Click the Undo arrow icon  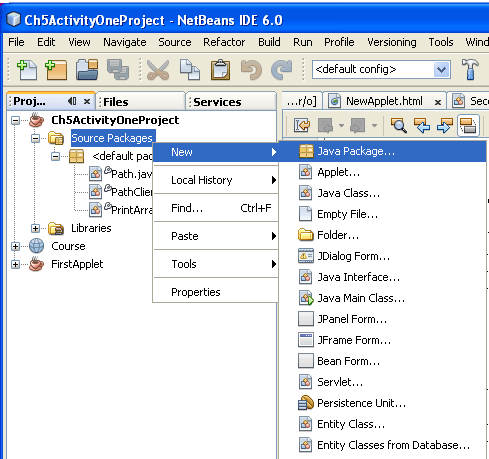click(x=251, y=70)
